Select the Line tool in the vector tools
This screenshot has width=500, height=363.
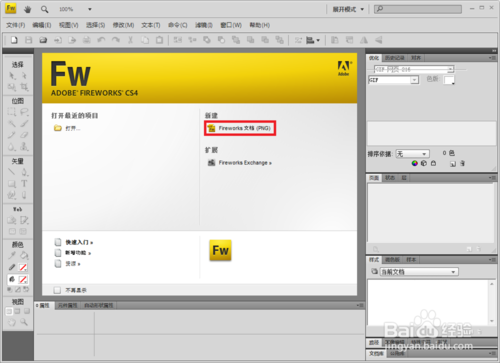(12, 172)
